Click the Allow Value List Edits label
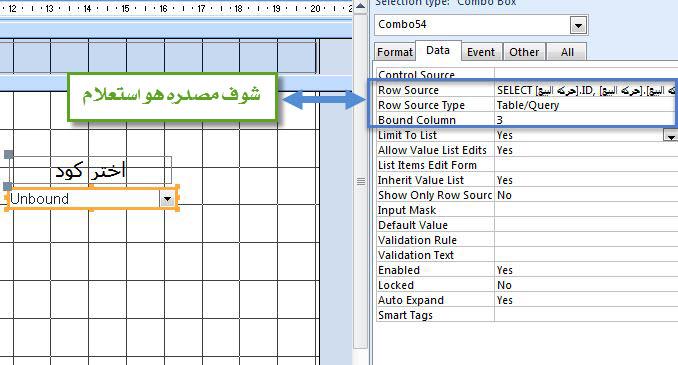 432,150
